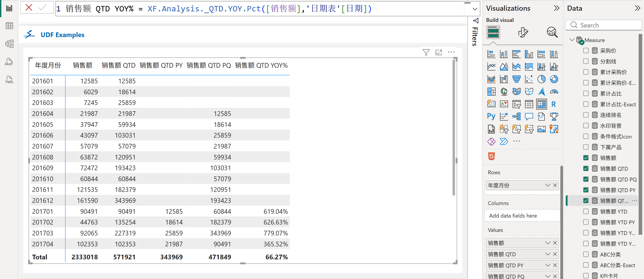Switch to Model view icon
Screen dimensions: 644x279
point(9,44)
